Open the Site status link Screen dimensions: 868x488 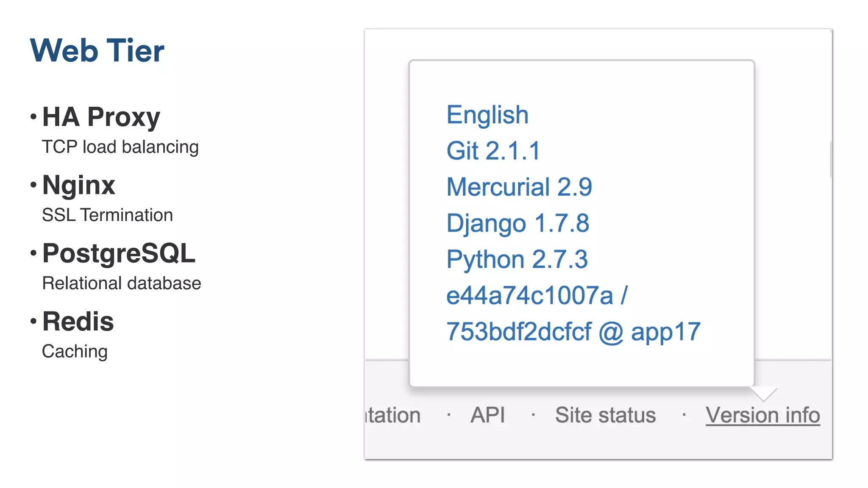point(605,415)
